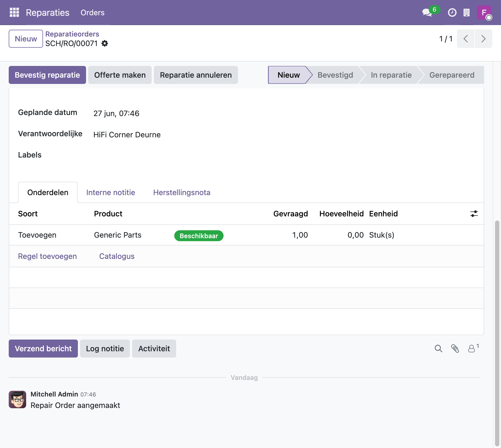Click Regel toevoegen link
Image resolution: width=501 pixels, height=448 pixels.
(47, 256)
